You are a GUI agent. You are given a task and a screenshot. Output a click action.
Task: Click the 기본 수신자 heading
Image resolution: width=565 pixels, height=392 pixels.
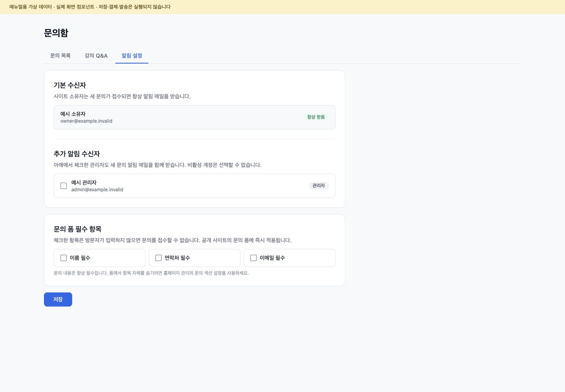coord(70,85)
